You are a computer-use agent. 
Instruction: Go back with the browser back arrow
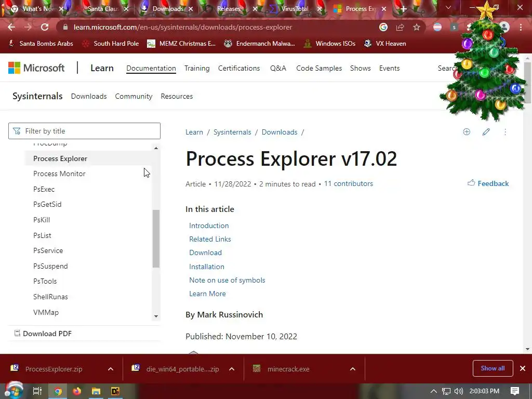coord(11,27)
